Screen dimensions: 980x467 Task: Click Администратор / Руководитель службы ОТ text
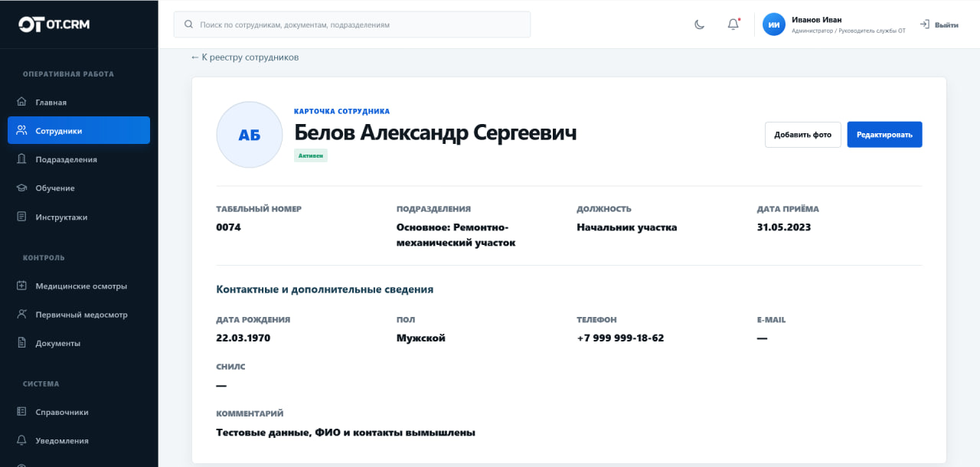[x=848, y=31]
